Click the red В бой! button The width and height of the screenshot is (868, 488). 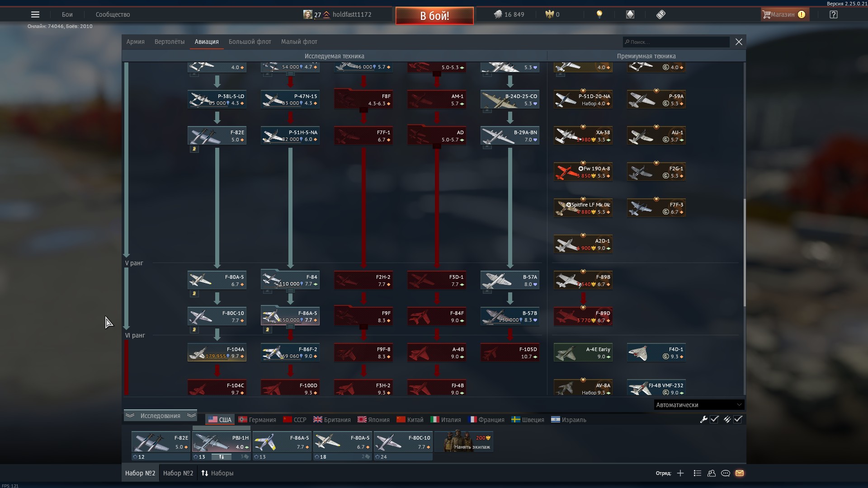pos(434,16)
